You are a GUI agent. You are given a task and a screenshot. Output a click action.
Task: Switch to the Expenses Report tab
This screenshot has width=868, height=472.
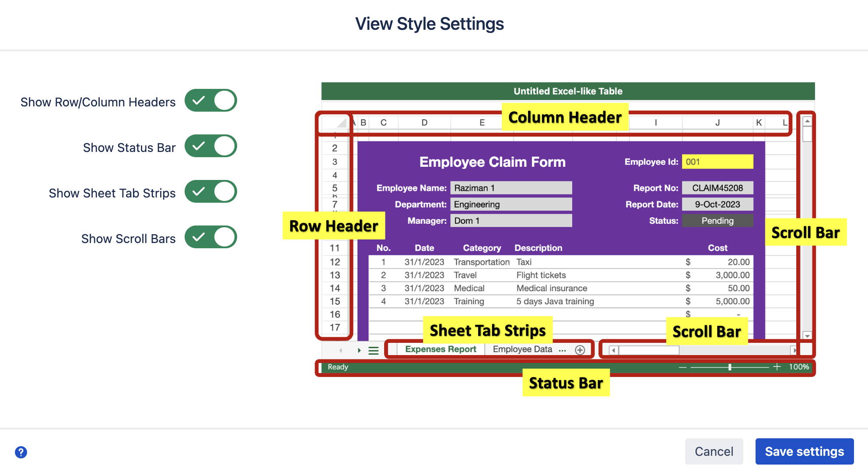tap(440, 349)
